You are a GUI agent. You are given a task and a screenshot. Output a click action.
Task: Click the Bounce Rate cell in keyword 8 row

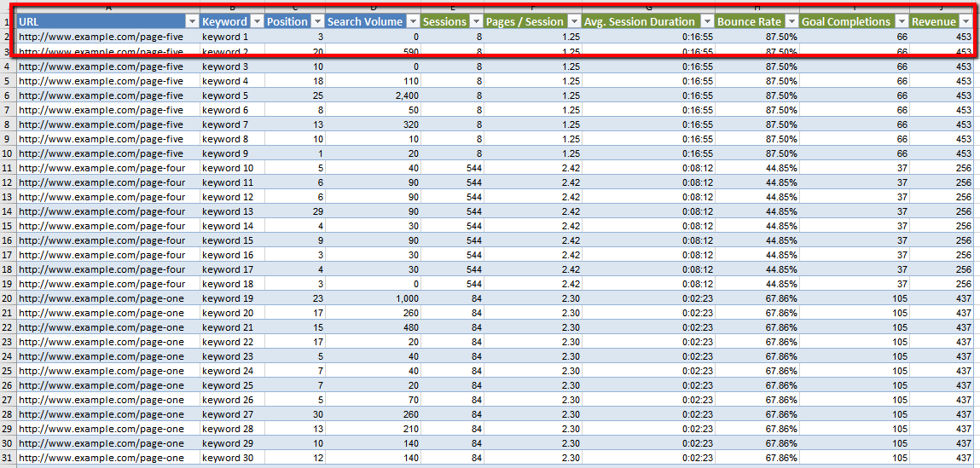pos(757,139)
